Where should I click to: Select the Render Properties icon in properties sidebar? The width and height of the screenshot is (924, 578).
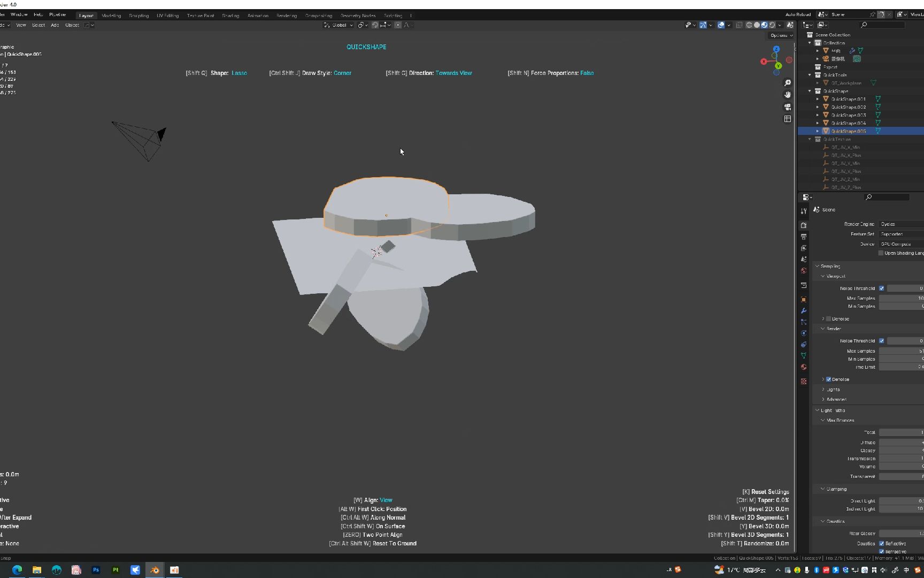coord(804,225)
